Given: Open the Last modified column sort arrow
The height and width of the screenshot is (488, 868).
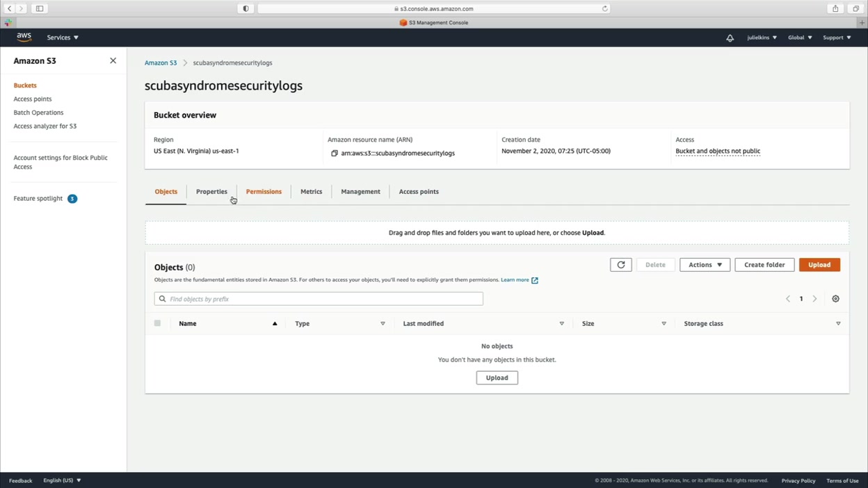Looking at the screenshot, I should [562, 324].
